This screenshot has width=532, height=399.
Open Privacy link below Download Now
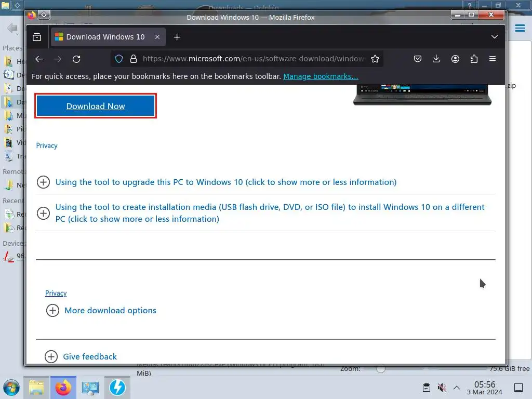[47, 145]
